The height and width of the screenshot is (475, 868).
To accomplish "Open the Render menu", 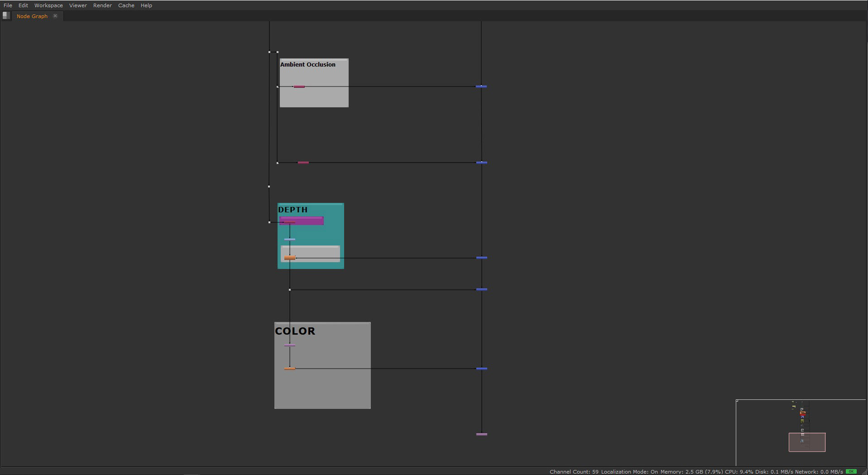I will pos(102,5).
